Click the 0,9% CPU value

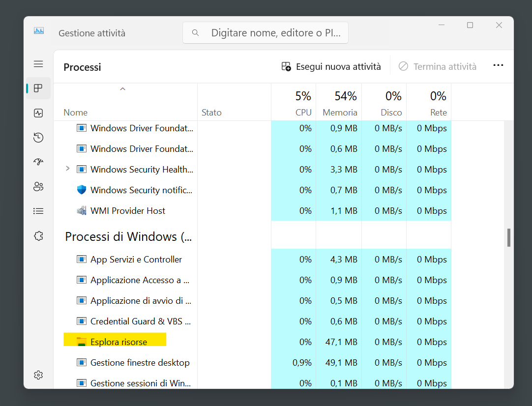(302, 363)
